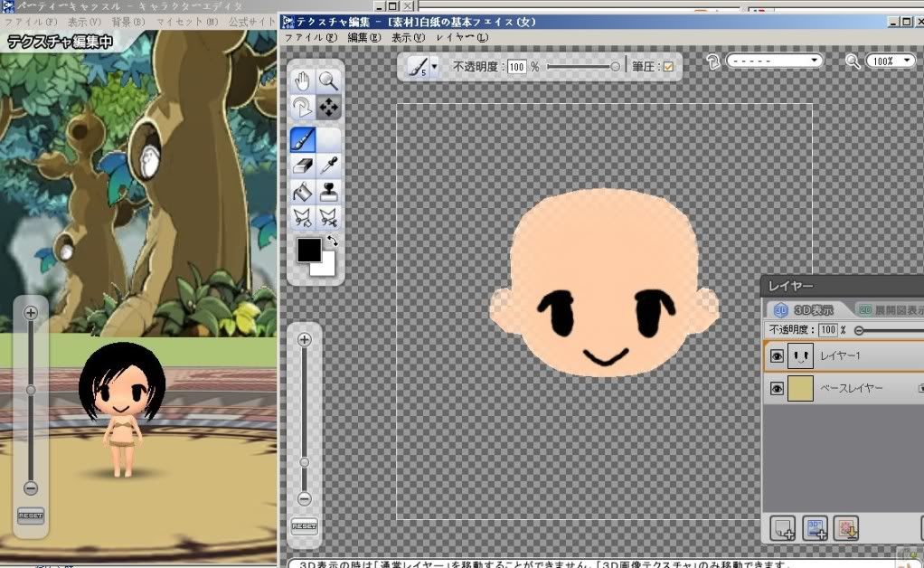Viewport: 924px width, 568px height.
Task: Click the rotation icon beside dashed dropdown
Action: (x=713, y=62)
